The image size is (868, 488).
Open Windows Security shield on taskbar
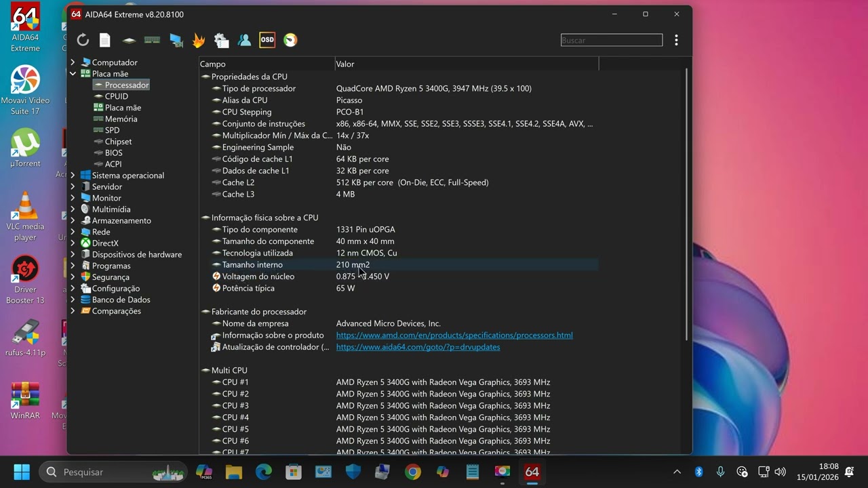(353, 472)
